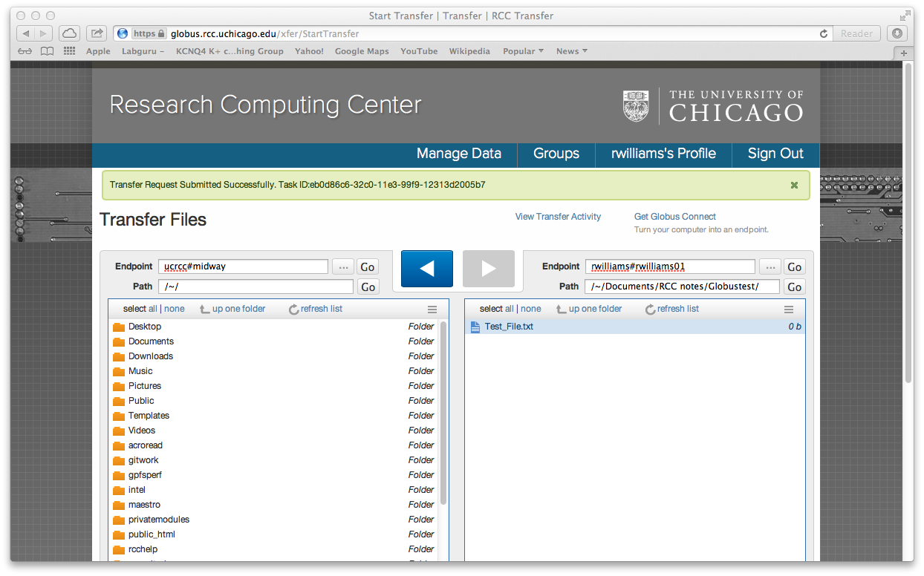Click the Music folder icon
Screen dimensions: 924x576
point(119,372)
